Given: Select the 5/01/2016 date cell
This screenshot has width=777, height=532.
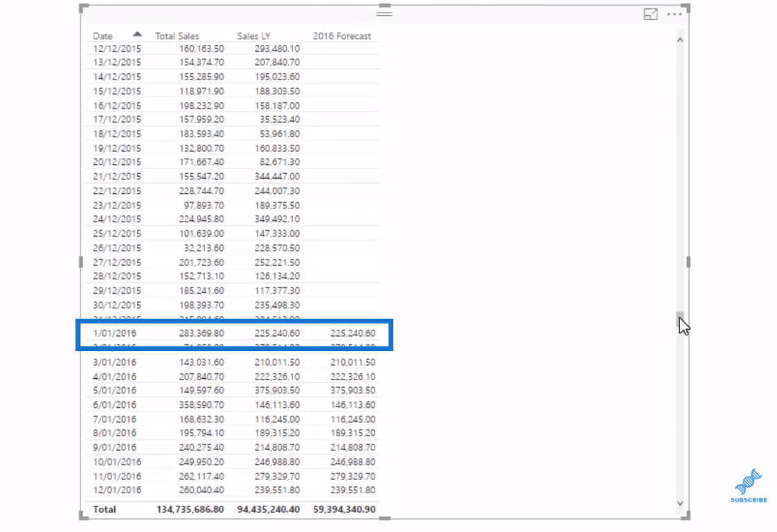Looking at the screenshot, I should coord(114,391).
